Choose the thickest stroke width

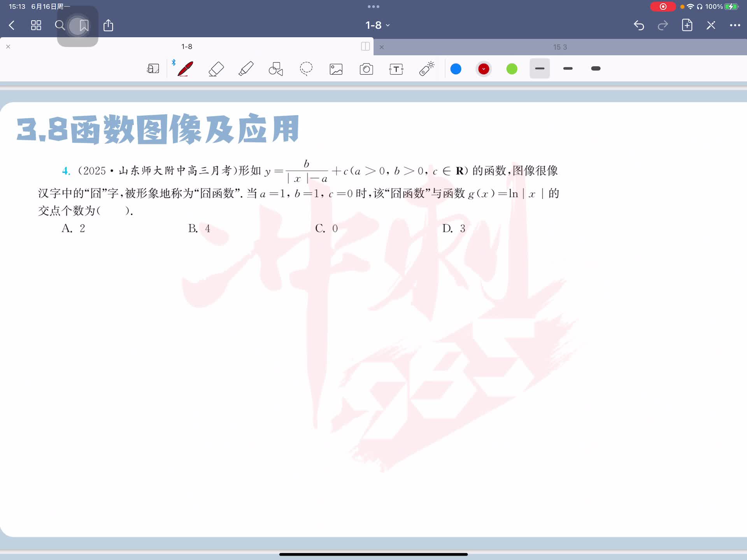click(595, 69)
